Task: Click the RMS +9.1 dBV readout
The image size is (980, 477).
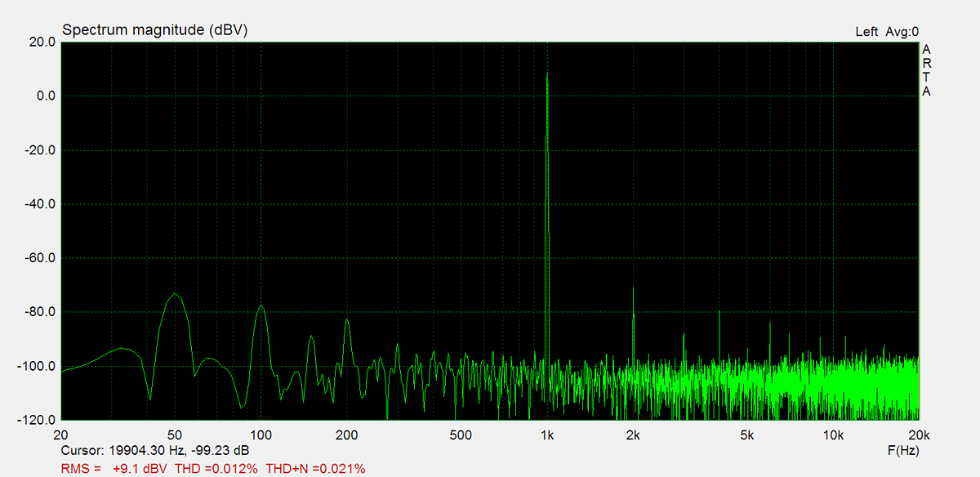Action: pos(114,469)
